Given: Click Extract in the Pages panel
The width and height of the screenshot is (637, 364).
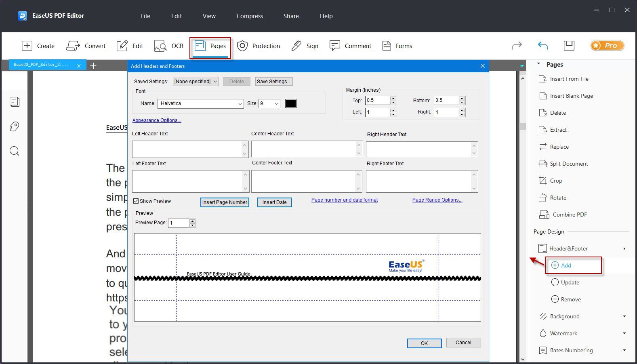Looking at the screenshot, I should click(553, 130).
